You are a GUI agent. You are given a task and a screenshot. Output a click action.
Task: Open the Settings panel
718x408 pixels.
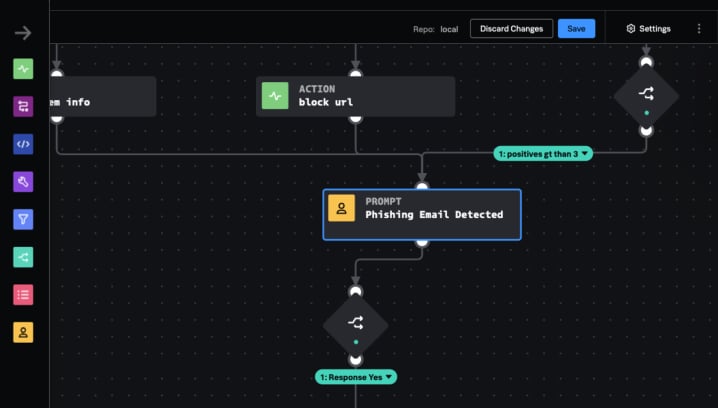tap(648, 29)
